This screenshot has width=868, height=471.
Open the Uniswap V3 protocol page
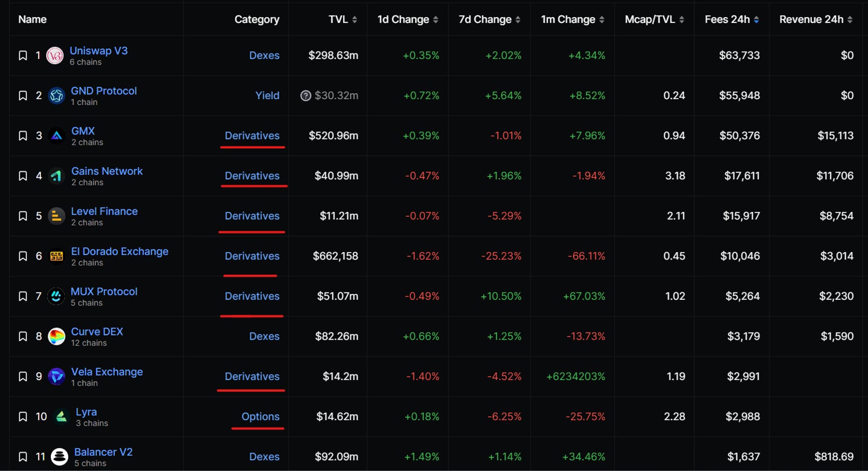(x=98, y=51)
